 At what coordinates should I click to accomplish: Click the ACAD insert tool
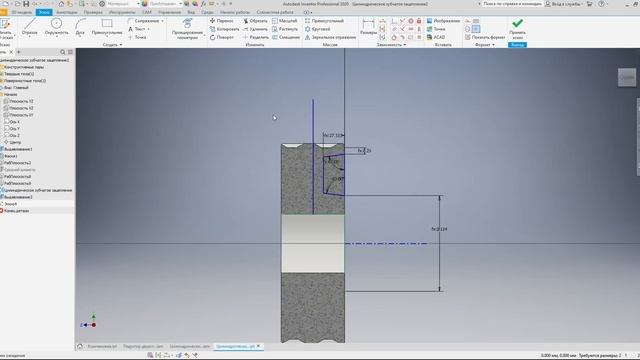(436, 37)
